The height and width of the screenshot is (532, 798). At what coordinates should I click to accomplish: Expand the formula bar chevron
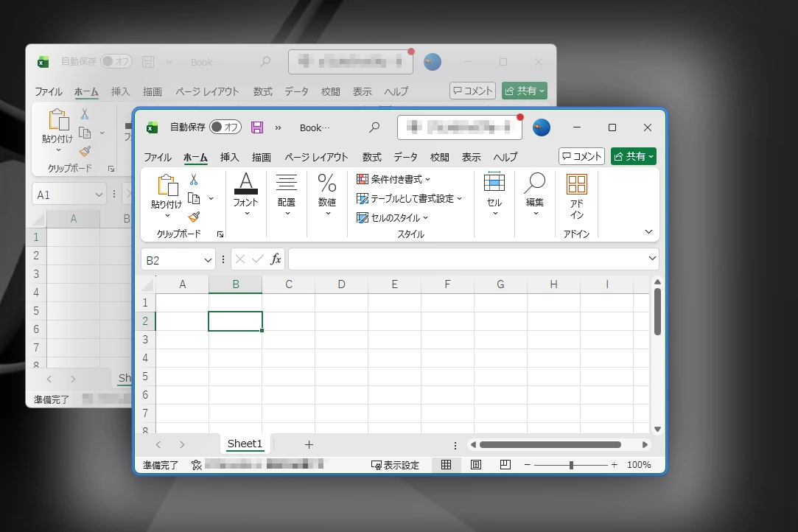(x=652, y=258)
